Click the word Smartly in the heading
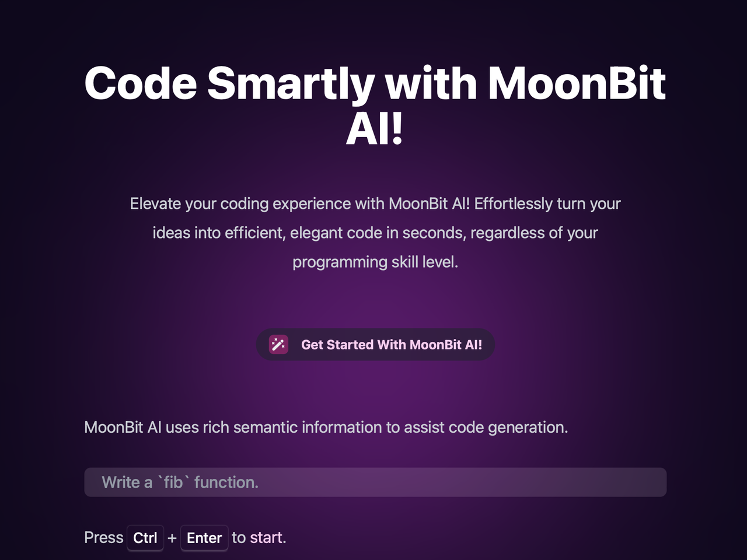Screen dimensions: 747x560 point(291,85)
